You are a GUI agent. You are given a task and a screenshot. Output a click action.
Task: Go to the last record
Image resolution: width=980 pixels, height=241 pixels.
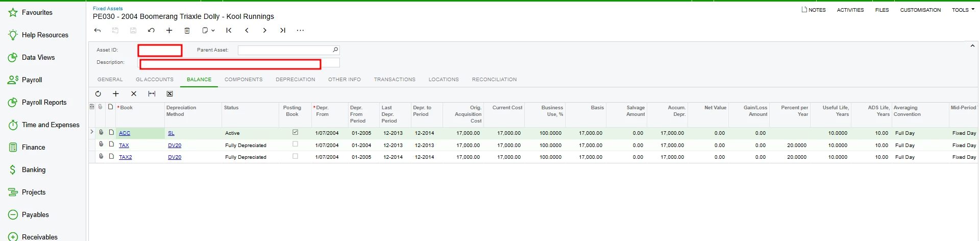(x=282, y=31)
